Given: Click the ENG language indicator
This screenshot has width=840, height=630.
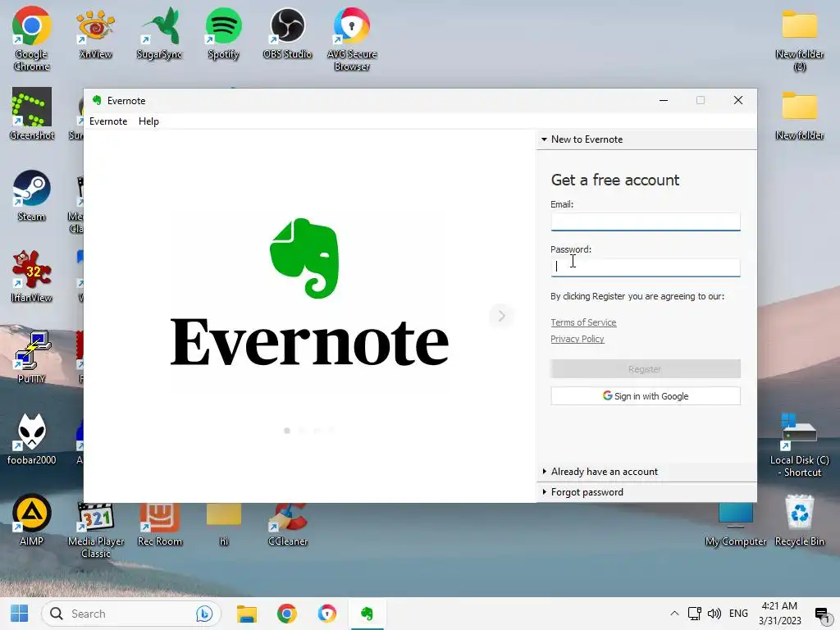Looking at the screenshot, I should point(738,614).
